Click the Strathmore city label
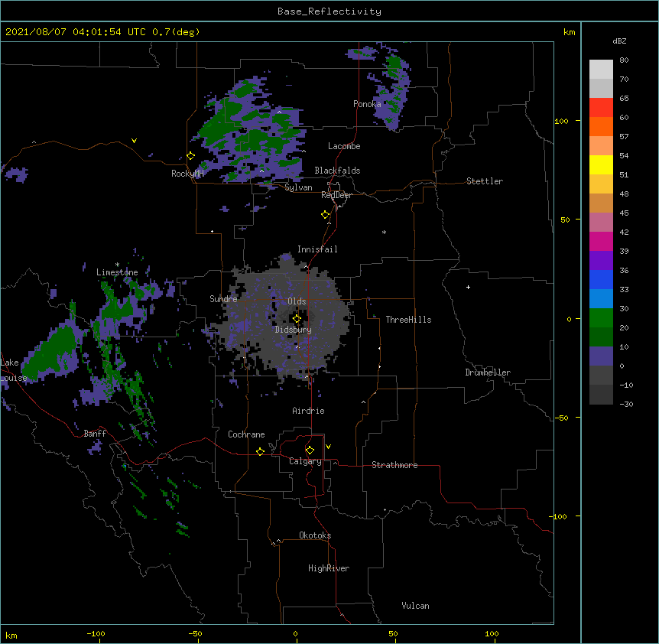This screenshot has width=659, height=644. (x=394, y=465)
